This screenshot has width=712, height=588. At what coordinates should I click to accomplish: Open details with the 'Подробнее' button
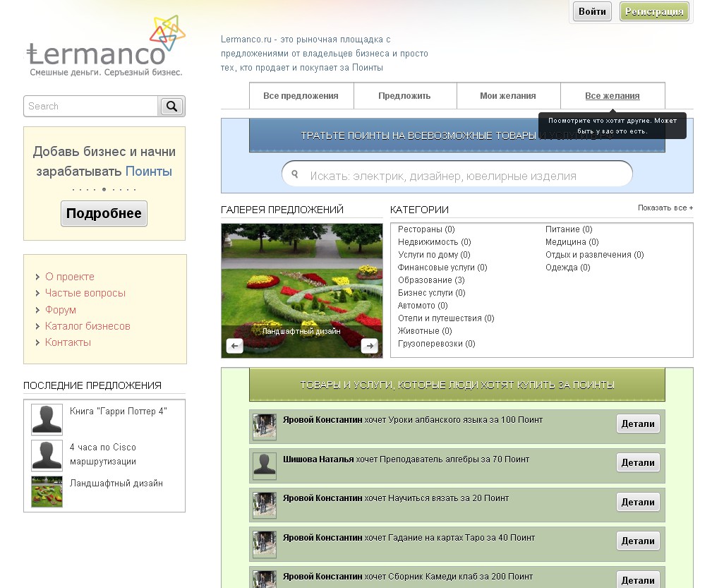(x=104, y=212)
